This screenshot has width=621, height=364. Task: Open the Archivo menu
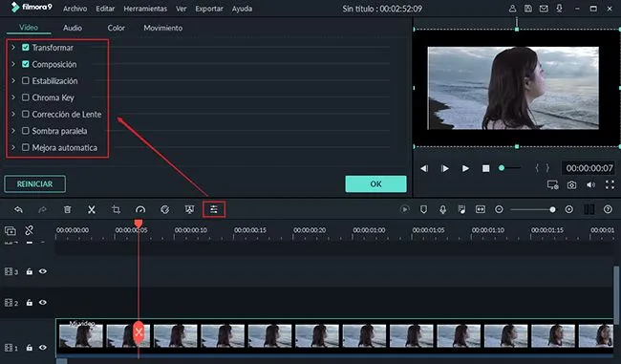[75, 9]
